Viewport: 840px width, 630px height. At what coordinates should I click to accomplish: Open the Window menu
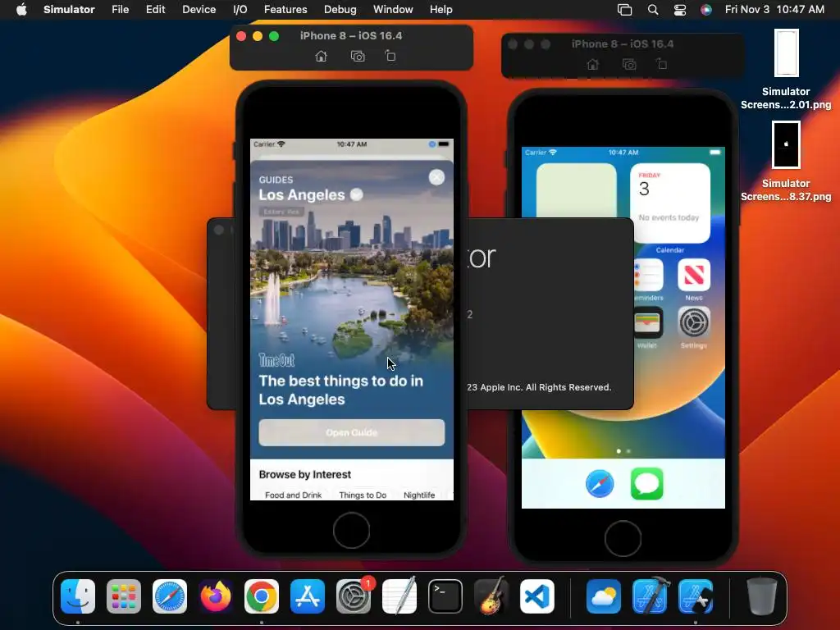point(393,10)
